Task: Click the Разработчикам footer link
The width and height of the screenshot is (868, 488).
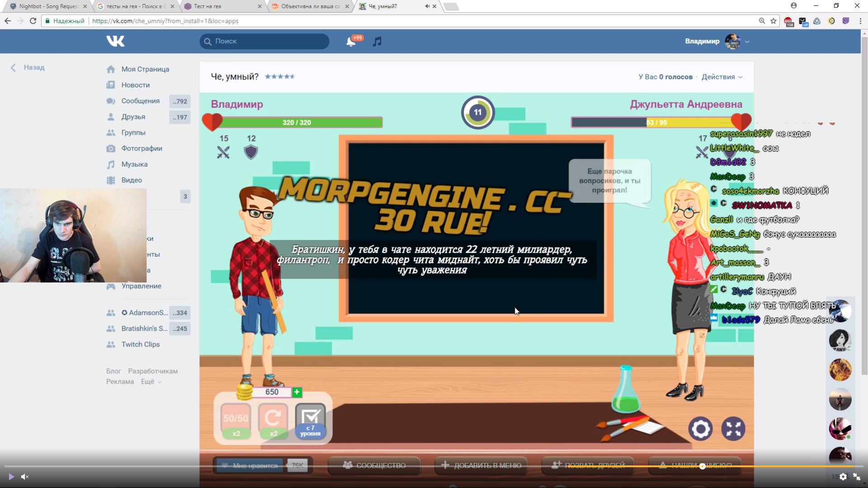Action: point(153,371)
